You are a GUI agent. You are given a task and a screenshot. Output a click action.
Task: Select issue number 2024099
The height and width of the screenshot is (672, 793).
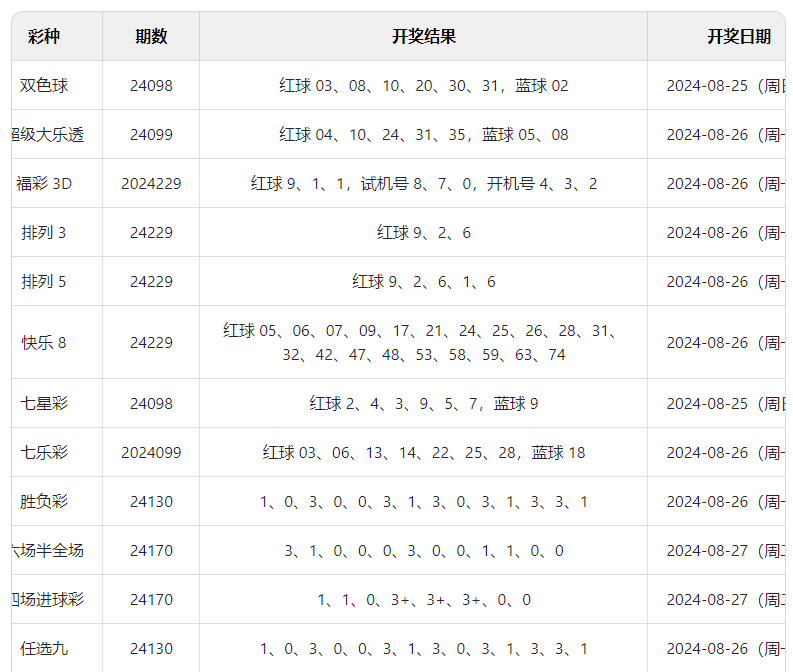pos(151,453)
